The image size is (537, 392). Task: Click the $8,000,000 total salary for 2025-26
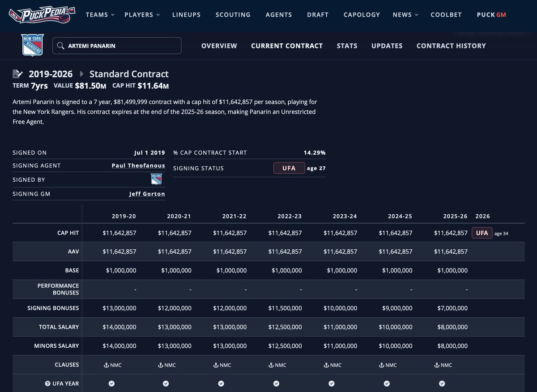[452, 327]
